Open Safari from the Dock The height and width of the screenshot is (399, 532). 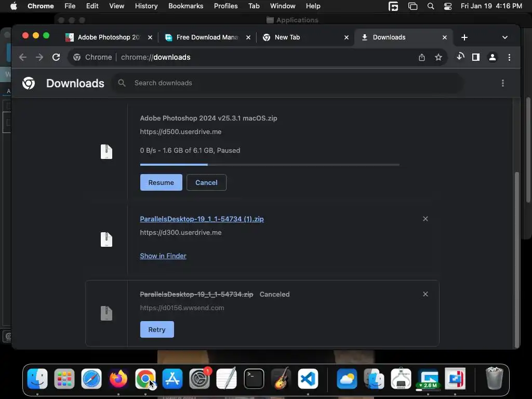click(91, 379)
